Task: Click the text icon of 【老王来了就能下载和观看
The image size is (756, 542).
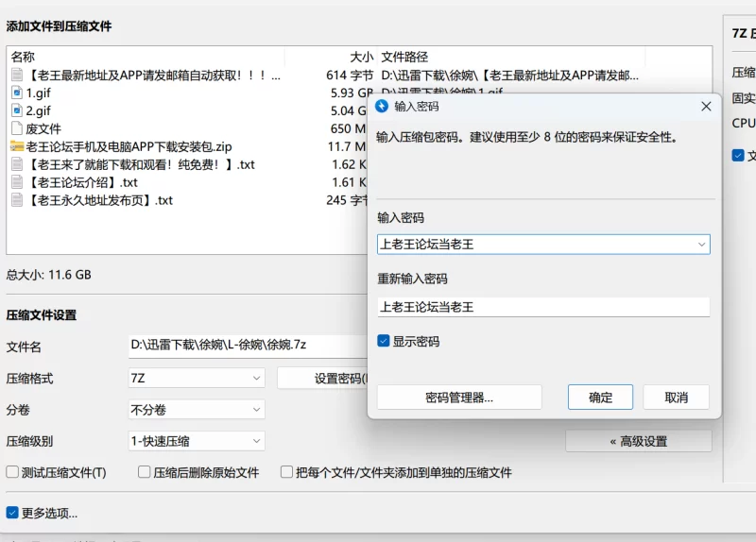Action: click(x=17, y=164)
